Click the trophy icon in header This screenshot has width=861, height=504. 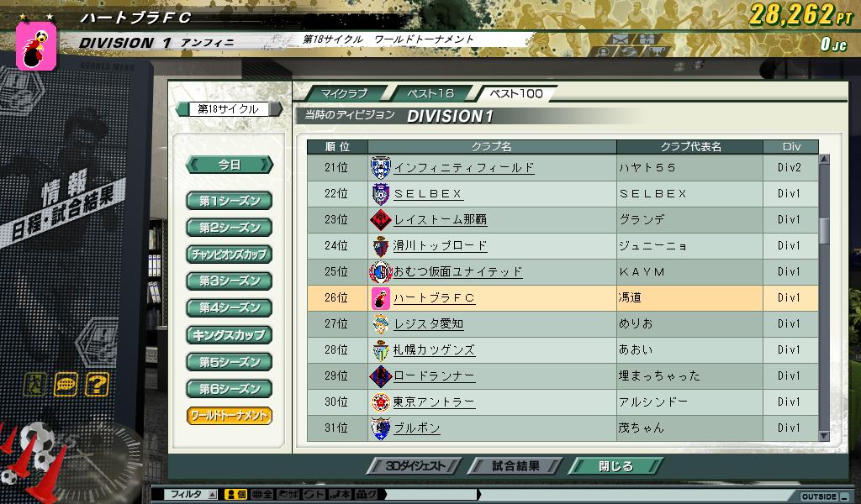click(x=657, y=52)
